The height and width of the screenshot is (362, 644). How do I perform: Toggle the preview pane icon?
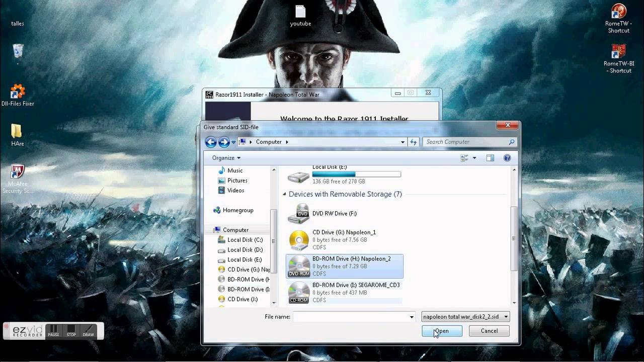click(490, 158)
